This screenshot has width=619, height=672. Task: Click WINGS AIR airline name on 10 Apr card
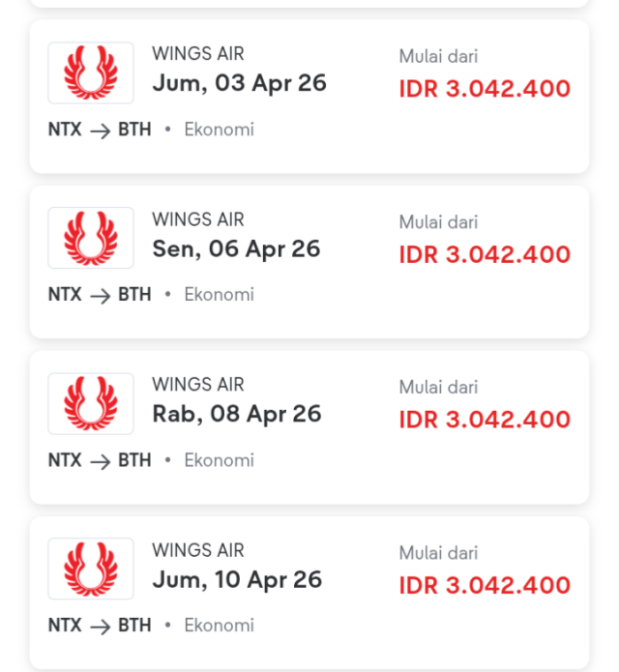click(x=198, y=550)
